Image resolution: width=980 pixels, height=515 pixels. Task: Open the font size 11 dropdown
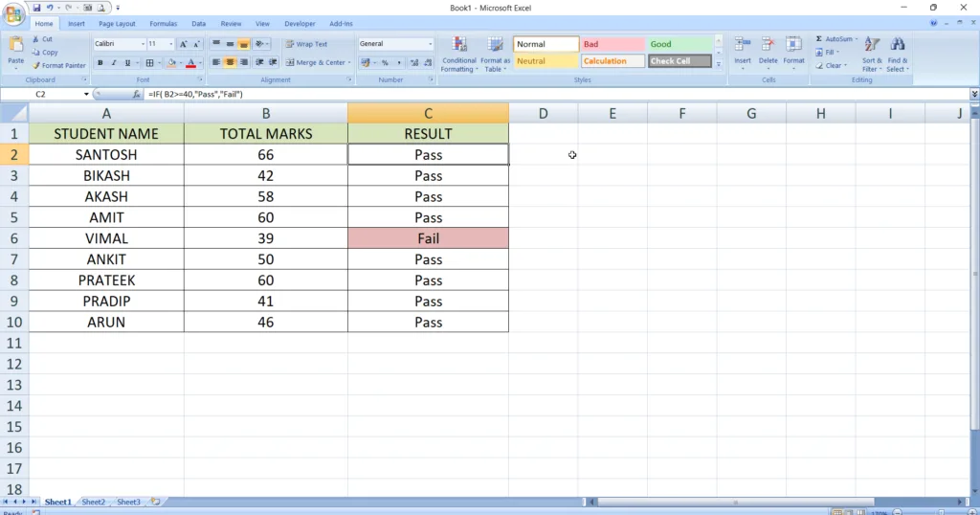(x=170, y=44)
